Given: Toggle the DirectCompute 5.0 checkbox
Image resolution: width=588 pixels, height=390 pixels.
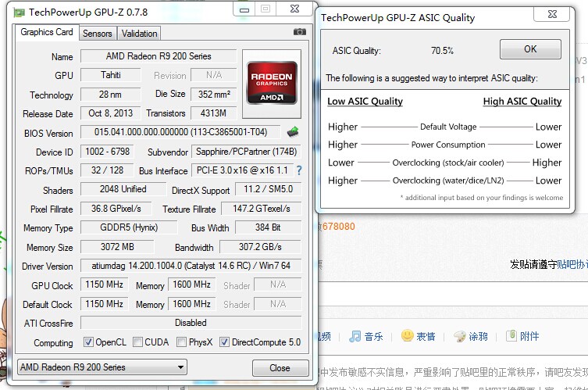Looking at the screenshot, I should coord(224,342).
